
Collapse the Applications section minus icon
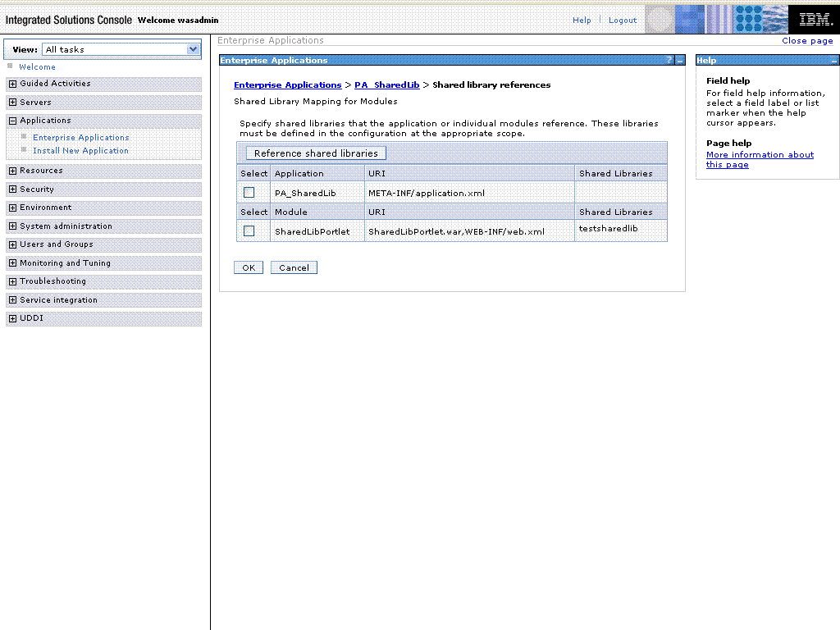click(13, 121)
